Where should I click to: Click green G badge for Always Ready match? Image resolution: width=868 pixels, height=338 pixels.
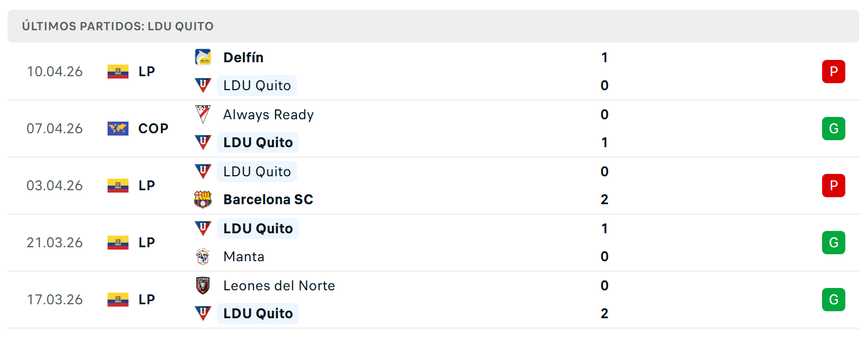[x=833, y=129]
